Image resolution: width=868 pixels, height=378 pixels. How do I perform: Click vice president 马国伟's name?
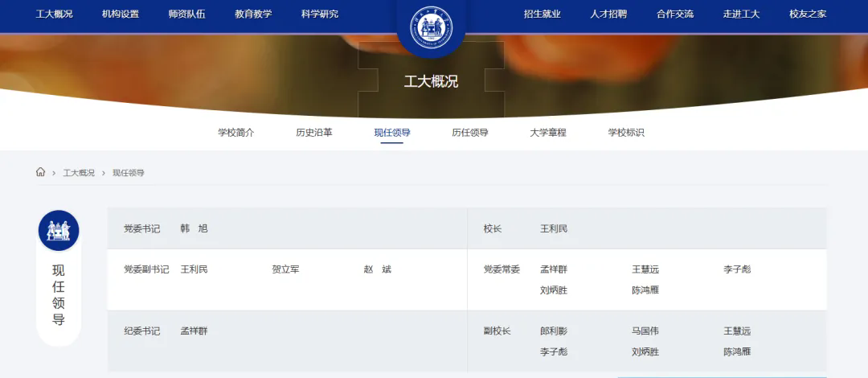645,331
